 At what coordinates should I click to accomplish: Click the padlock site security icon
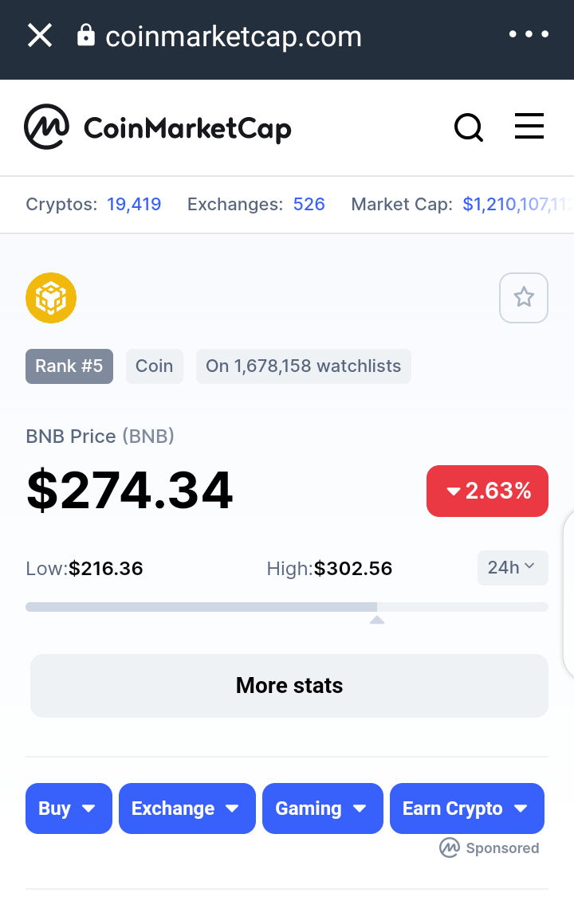coord(86,35)
